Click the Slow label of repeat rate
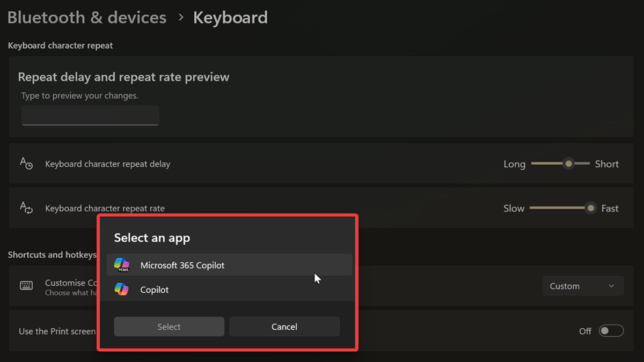 tap(514, 209)
